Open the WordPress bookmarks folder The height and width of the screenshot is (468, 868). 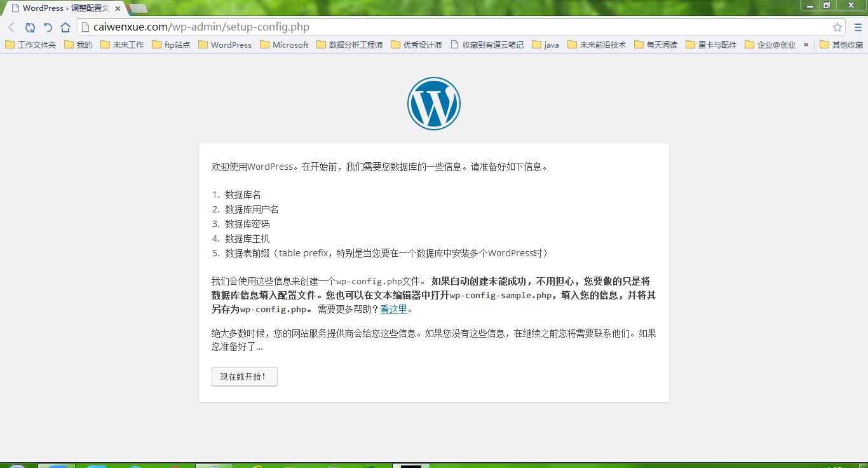click(x=224, y=45)
